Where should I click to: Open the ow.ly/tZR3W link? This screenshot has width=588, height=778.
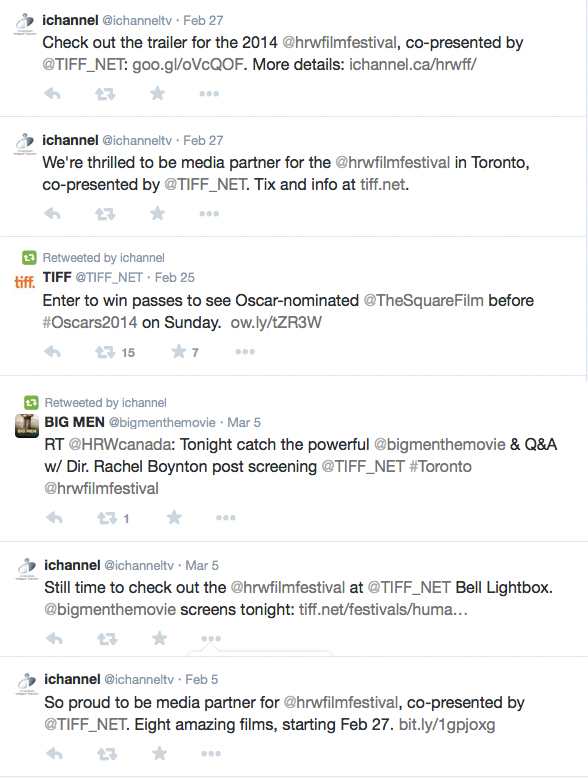(x=276, y=323)
